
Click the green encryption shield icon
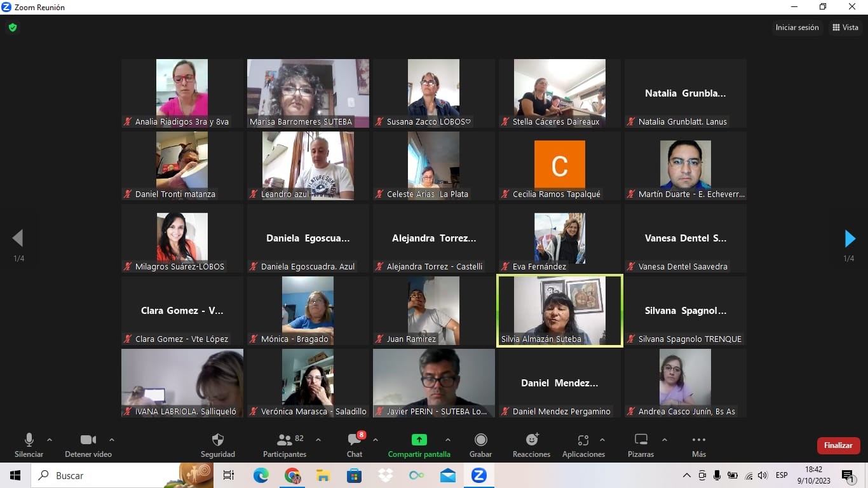(x=12, y=27)
